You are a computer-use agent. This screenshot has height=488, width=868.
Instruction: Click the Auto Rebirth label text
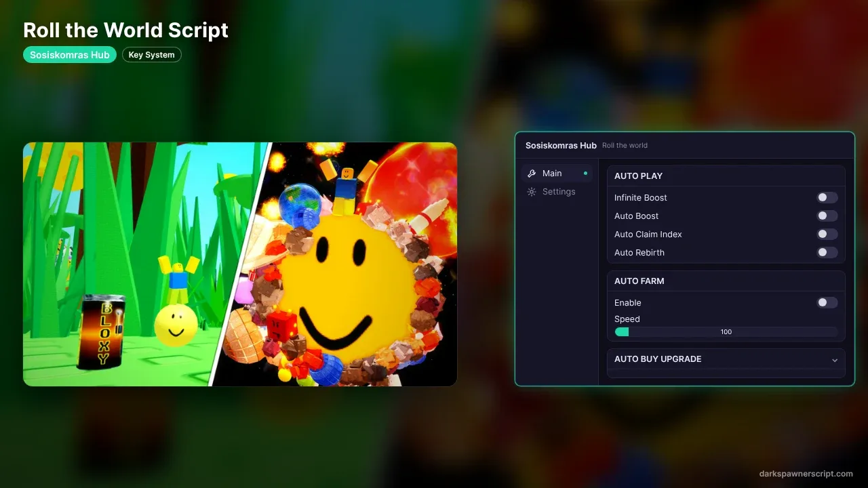click(x=639, y=253)
